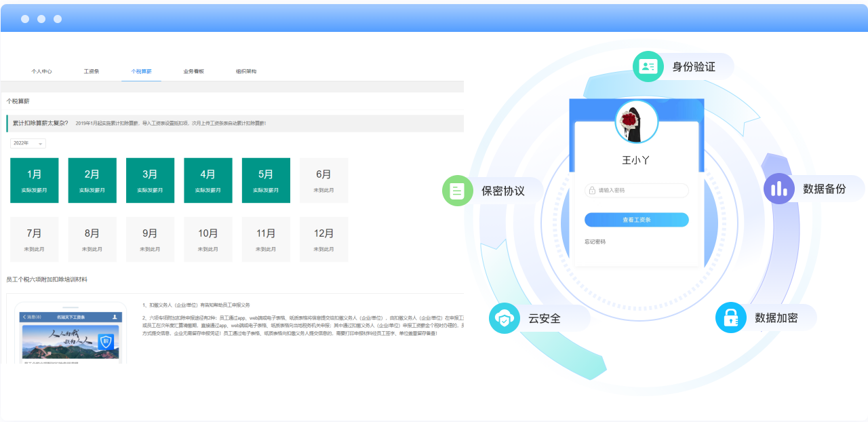Click the password input field

click(x=641, y=191)
